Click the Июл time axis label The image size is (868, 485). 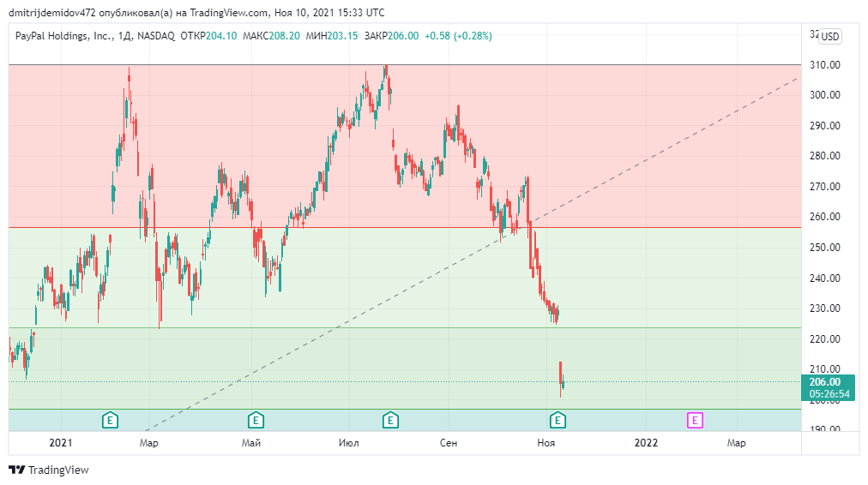(349, 443)
